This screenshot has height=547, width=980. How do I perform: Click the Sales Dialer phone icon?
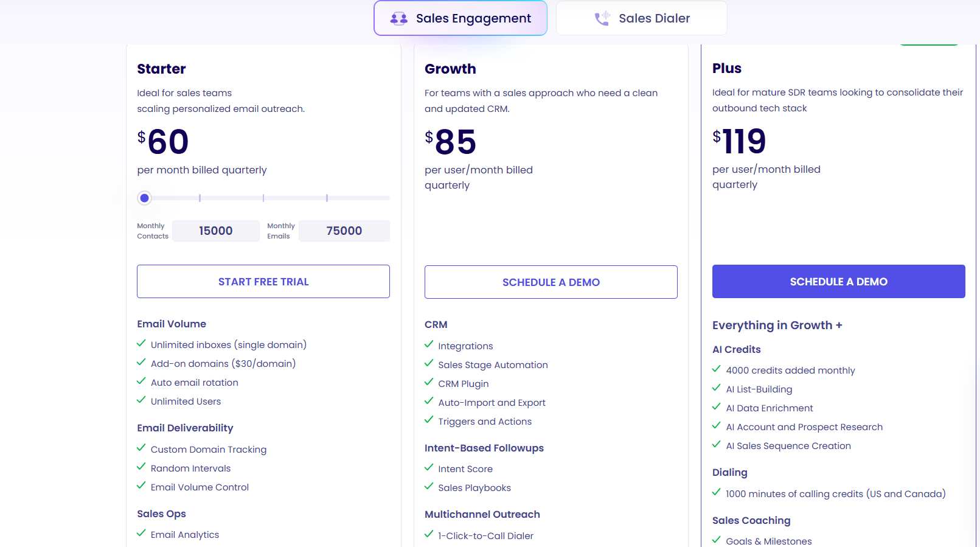(602, 18)
